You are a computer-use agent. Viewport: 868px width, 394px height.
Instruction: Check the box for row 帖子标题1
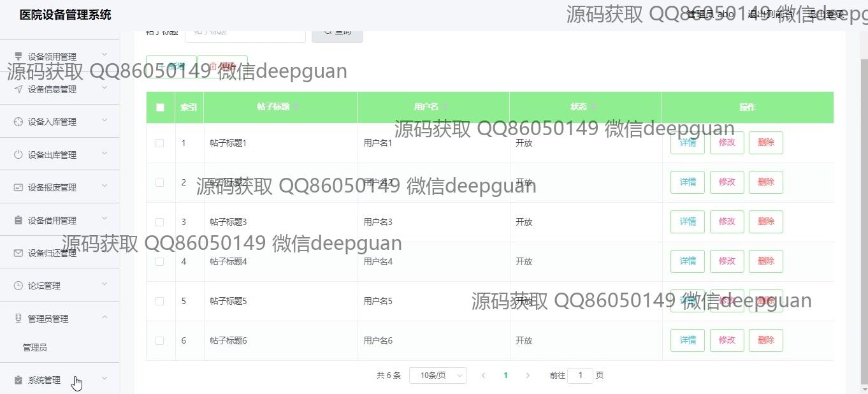pos(160,143)
